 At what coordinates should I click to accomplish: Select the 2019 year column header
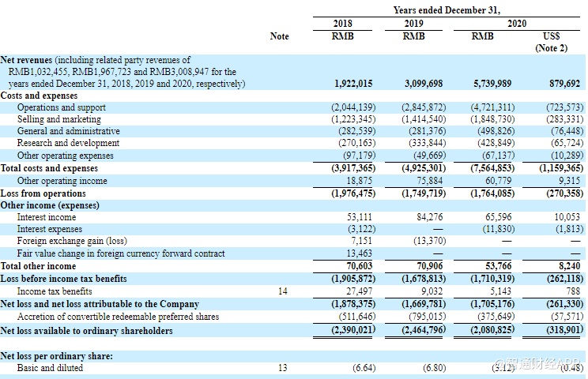pos(413,24)
